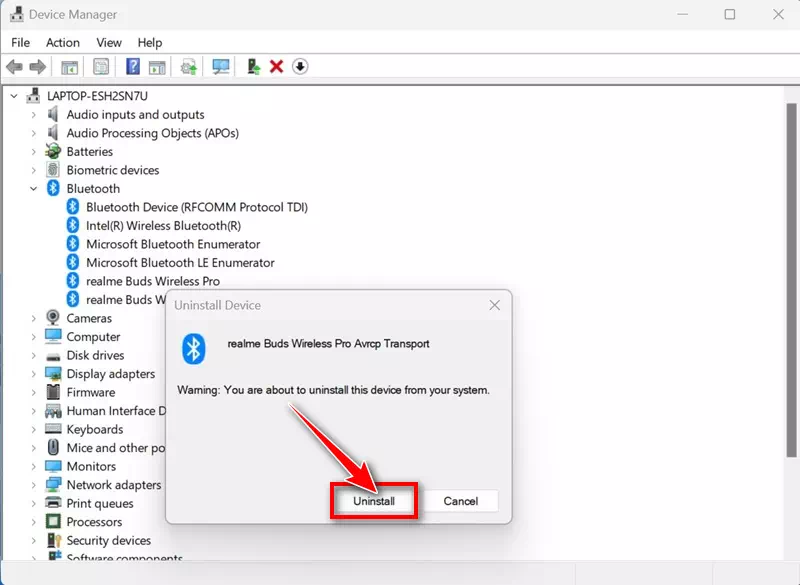Expand the Mice and other pointing devices node
The width and height of the screenshot is (800, 585).
point(34,448)
